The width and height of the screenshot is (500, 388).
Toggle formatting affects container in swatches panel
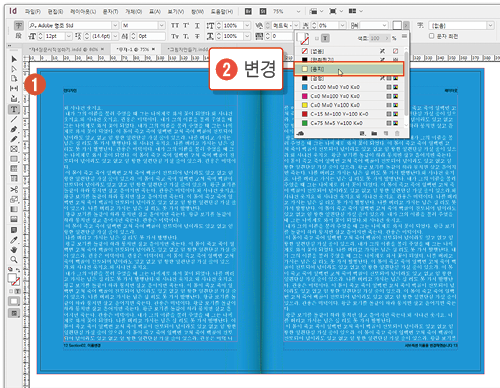click(317, 39)
